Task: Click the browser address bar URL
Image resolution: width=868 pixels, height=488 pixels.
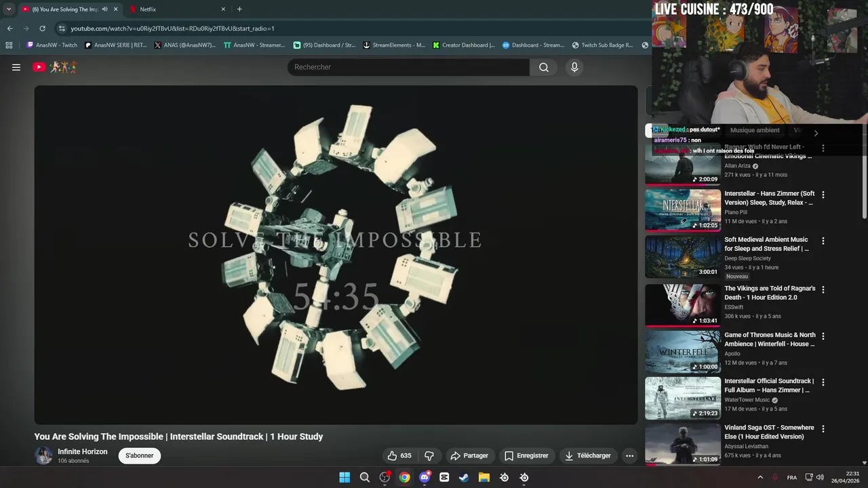Action: click(x=172, y=28)
